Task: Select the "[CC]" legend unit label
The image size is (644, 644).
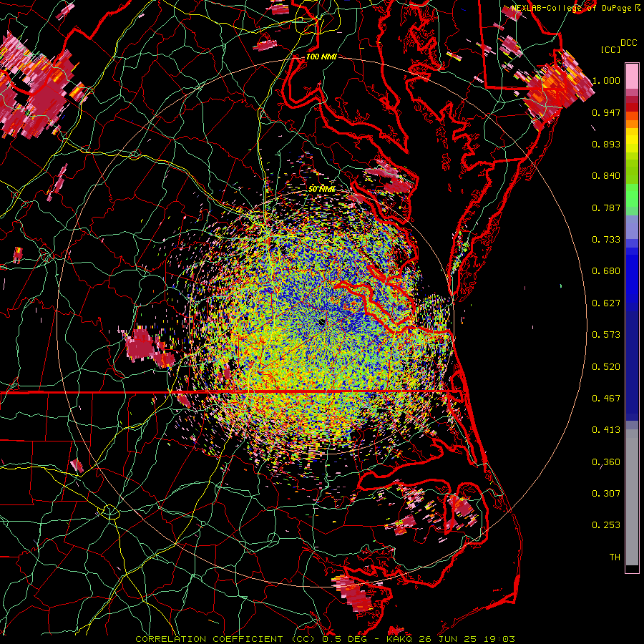Action: [611, 49]
